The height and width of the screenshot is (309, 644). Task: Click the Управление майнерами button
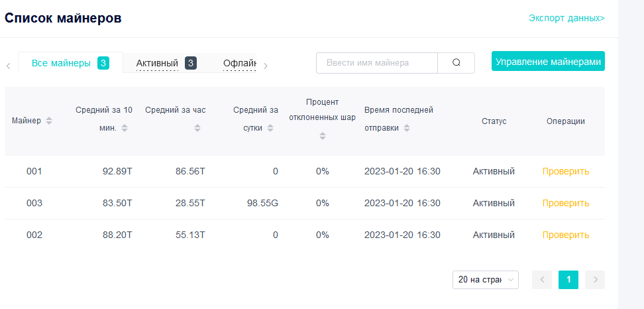[x=548, y=62]
